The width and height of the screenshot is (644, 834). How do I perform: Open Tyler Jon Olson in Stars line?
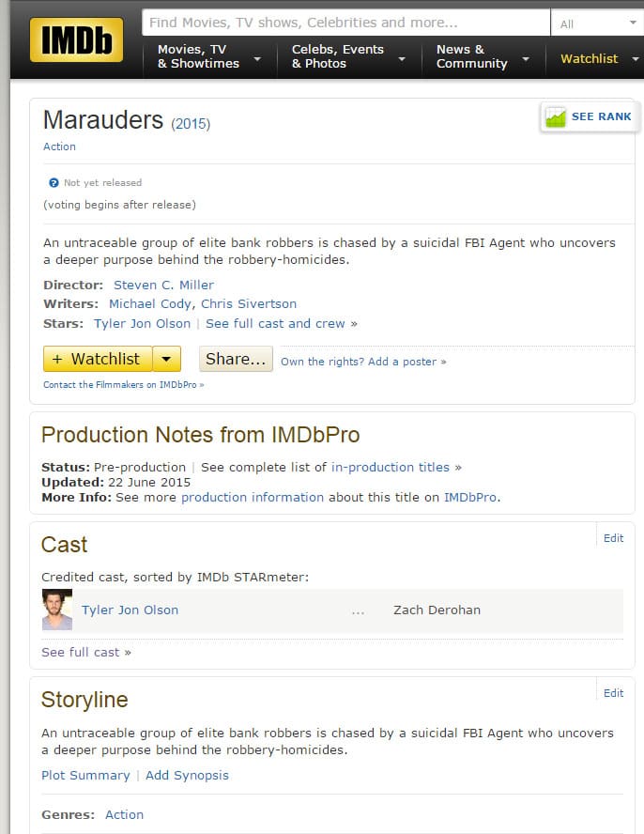[142, 324]
